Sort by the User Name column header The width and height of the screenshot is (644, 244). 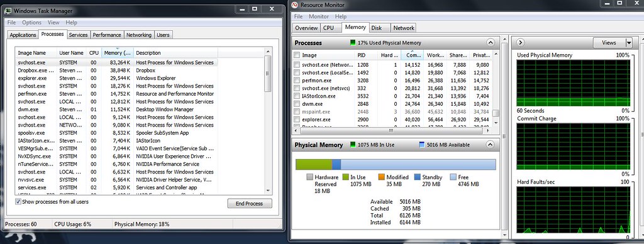[72, 53]
